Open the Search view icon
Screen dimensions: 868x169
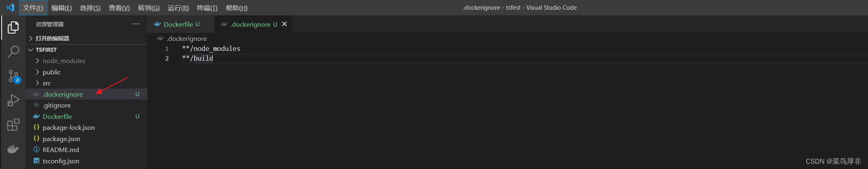point(13,51)
